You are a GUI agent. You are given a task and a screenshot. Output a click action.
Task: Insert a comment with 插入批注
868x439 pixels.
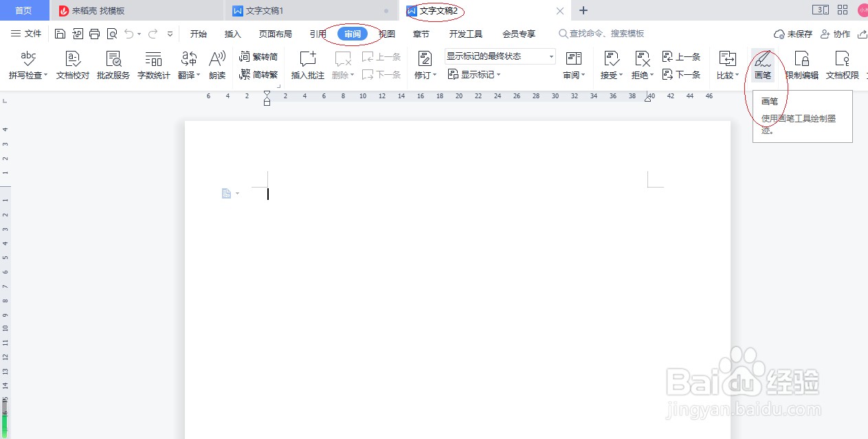tap(307, 65)
